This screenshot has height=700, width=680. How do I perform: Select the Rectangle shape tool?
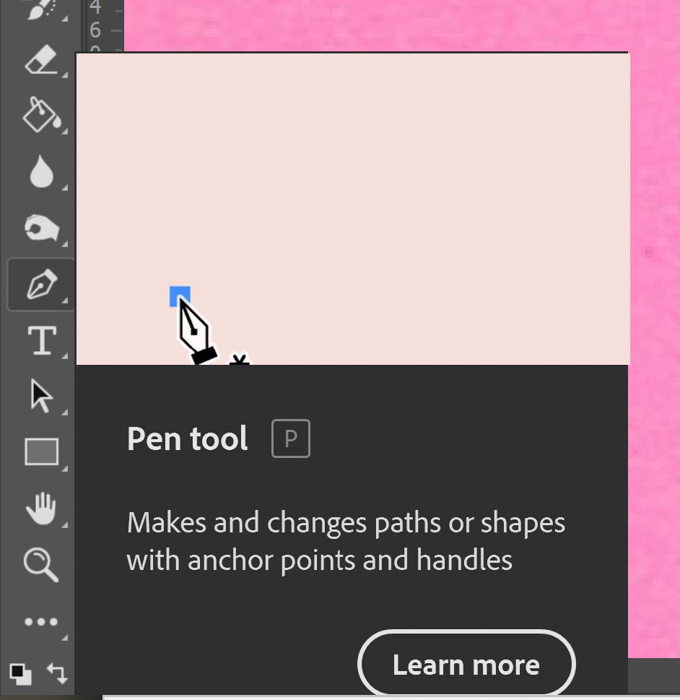[x=41, y=452]
